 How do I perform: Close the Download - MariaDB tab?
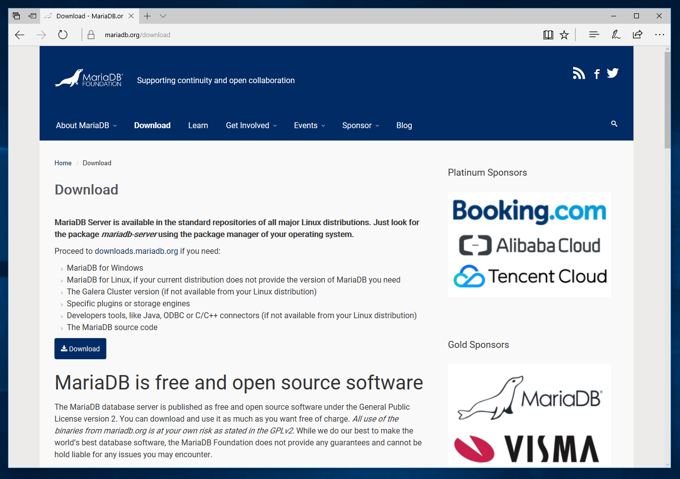131,16
